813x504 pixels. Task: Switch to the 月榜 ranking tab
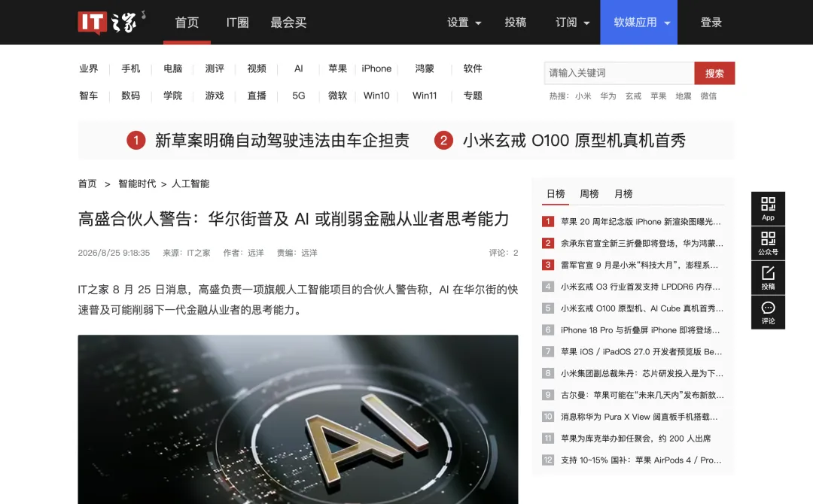(623, 194)
